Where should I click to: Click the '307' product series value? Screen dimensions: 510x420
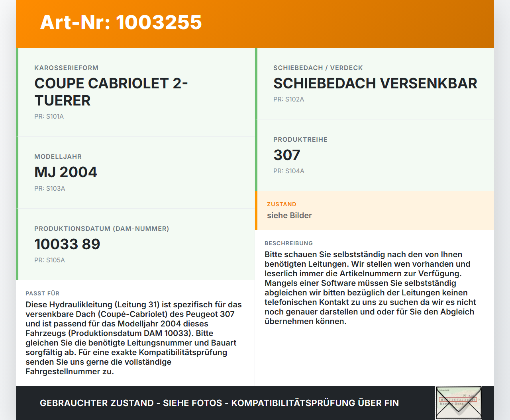point(287,155)
